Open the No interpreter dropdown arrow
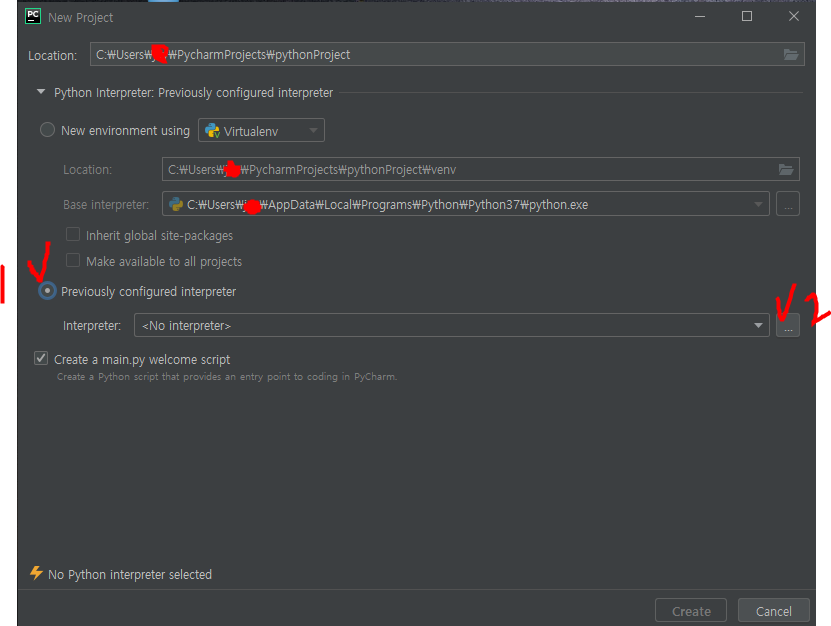 tap(758, 325)
